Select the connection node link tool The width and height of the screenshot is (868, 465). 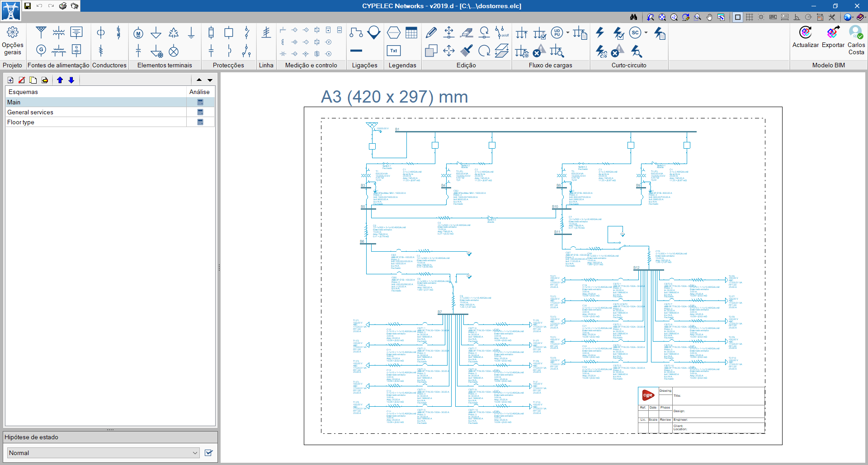[356, 33]
